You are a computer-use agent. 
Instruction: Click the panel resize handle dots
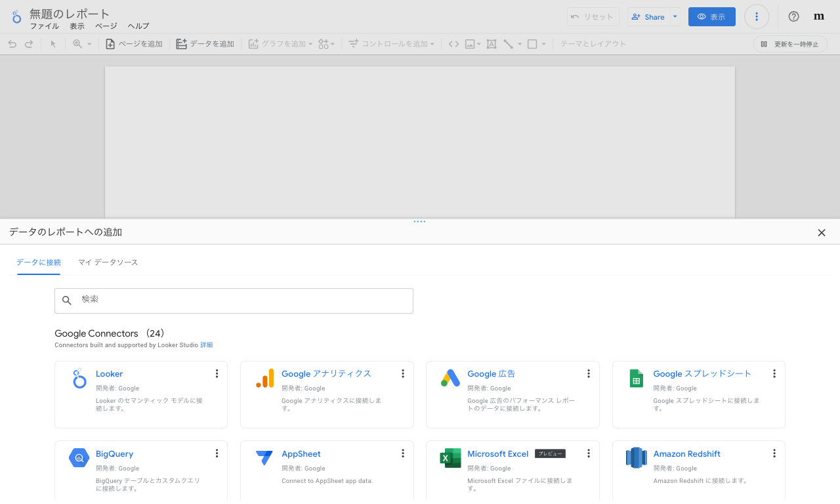(x=420, y=222)
